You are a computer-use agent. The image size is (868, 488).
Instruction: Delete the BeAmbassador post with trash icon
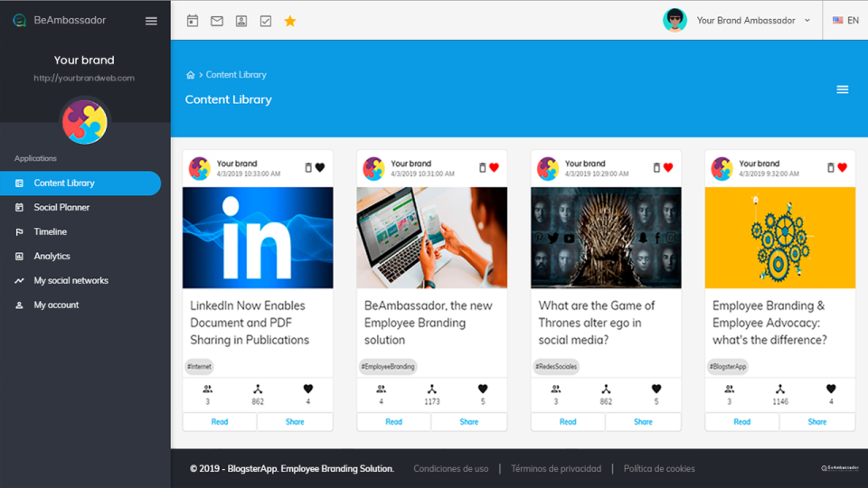tap(482, 168)
